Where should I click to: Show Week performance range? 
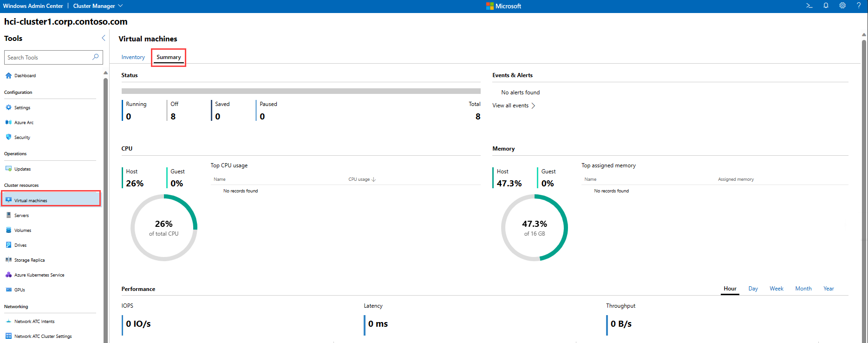click(x=776, y=289)
